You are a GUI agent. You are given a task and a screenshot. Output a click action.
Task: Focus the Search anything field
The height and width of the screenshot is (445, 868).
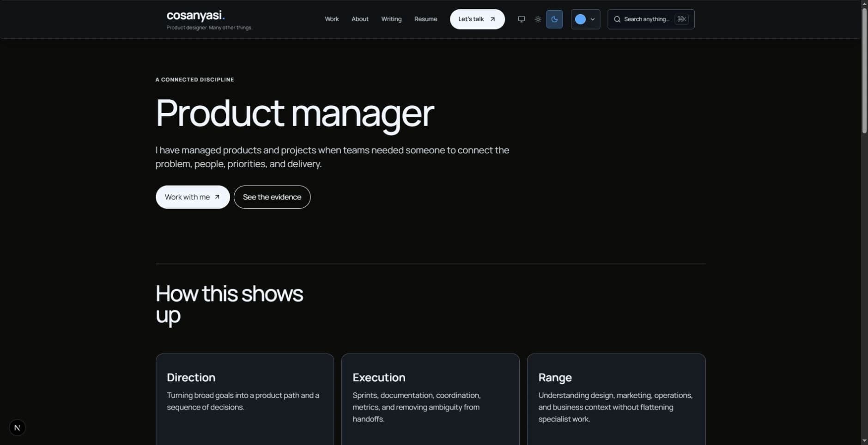pyautogui.click(x=651, y=19)
